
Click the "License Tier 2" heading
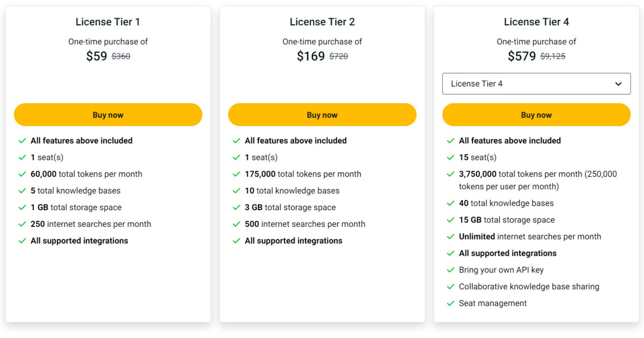(x=322, y=22)
